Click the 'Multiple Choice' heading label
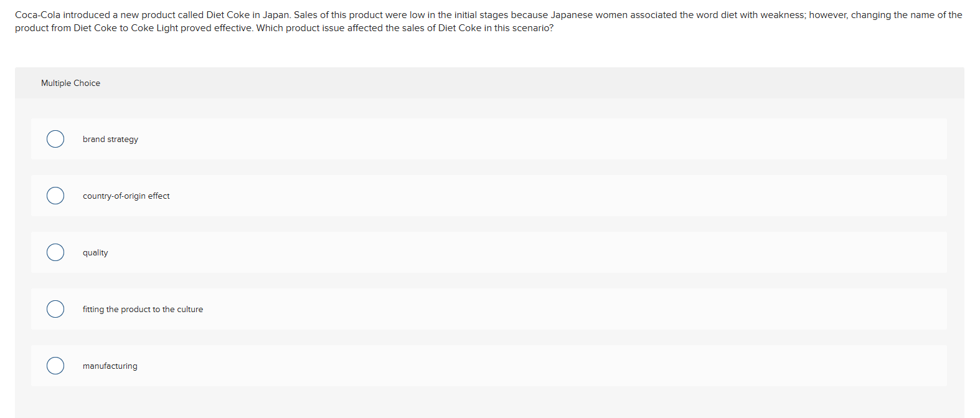 tap(70, 83)
